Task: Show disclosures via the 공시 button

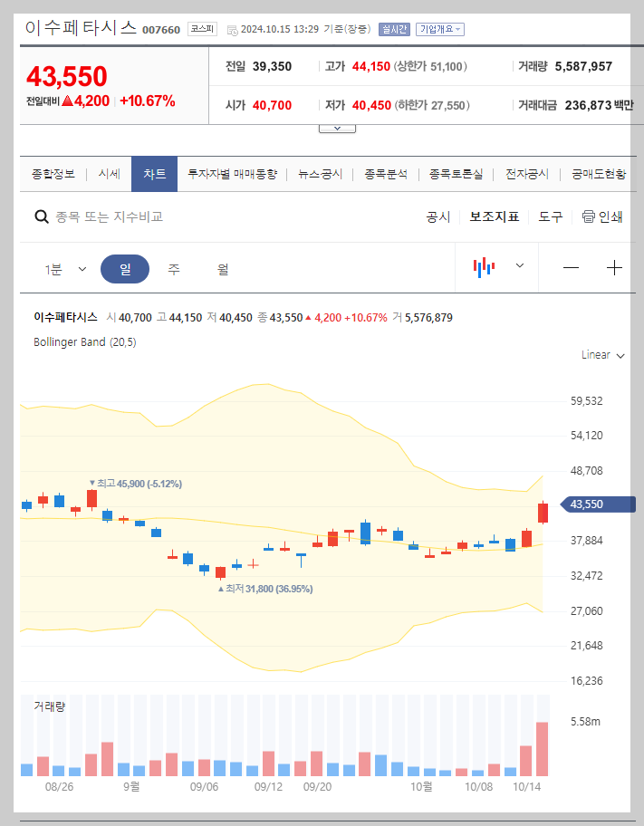Action: [x=439, y=216]
